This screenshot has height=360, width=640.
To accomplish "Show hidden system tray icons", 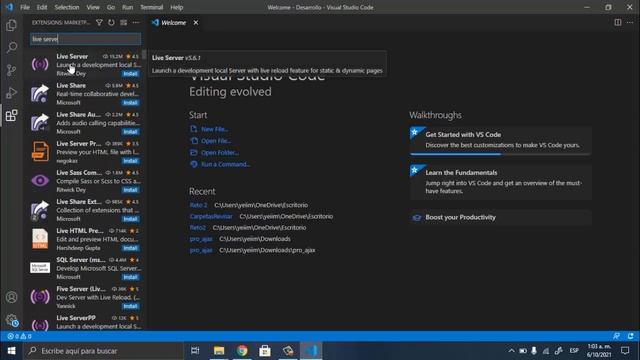I will (x=511, y=351).
